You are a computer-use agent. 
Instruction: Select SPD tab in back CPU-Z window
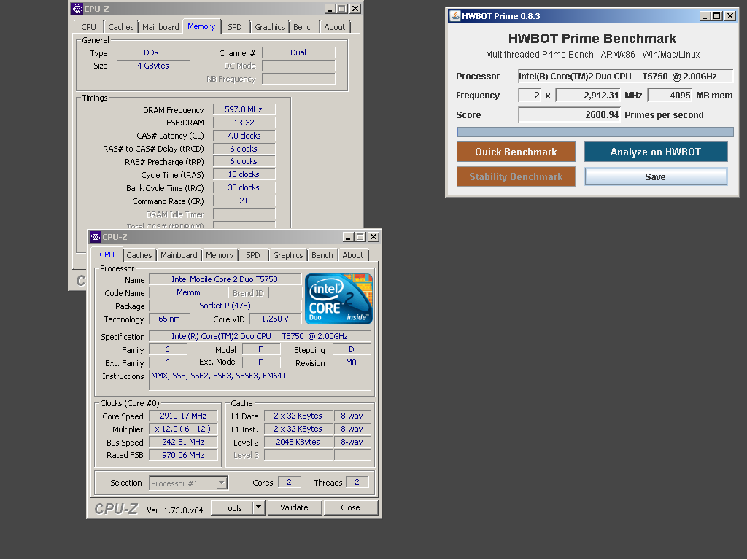coord(234,27)
